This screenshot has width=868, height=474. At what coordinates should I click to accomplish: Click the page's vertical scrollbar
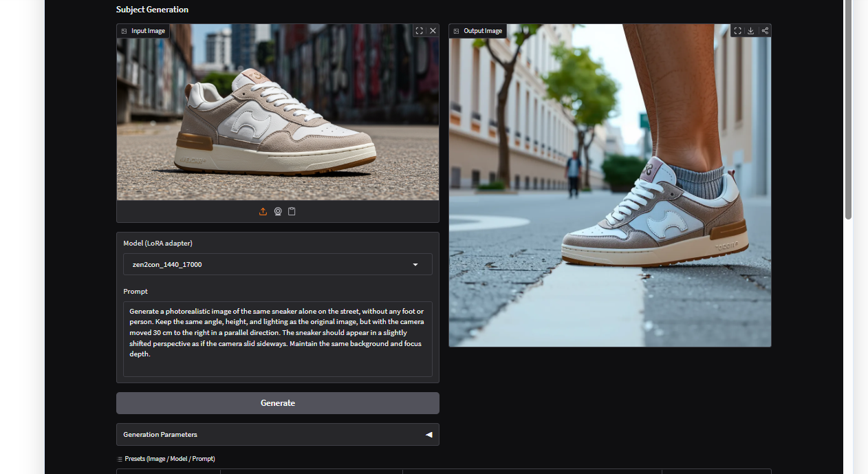[848, 110]
